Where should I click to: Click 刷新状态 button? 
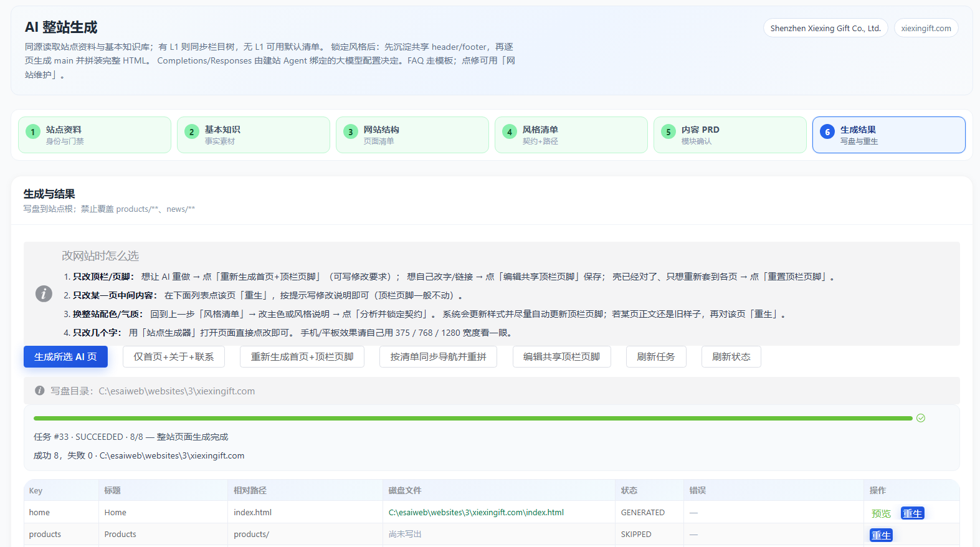coord(731,356)
